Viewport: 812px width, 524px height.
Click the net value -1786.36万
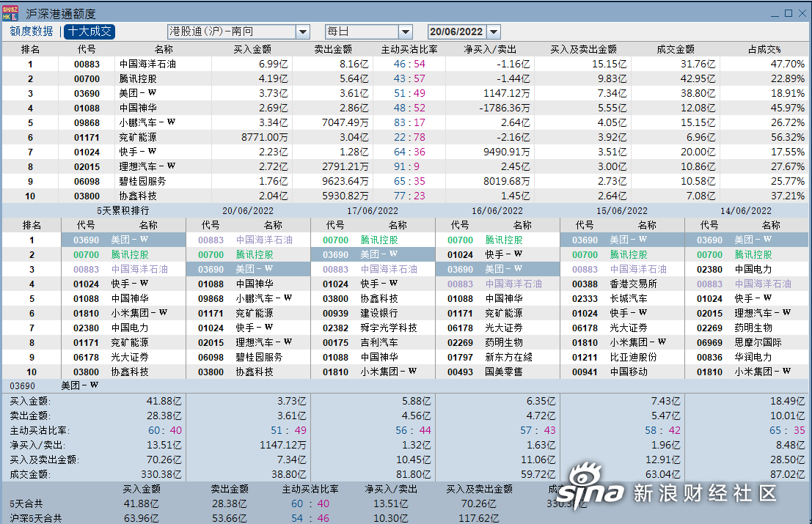[x=505, y=108]
